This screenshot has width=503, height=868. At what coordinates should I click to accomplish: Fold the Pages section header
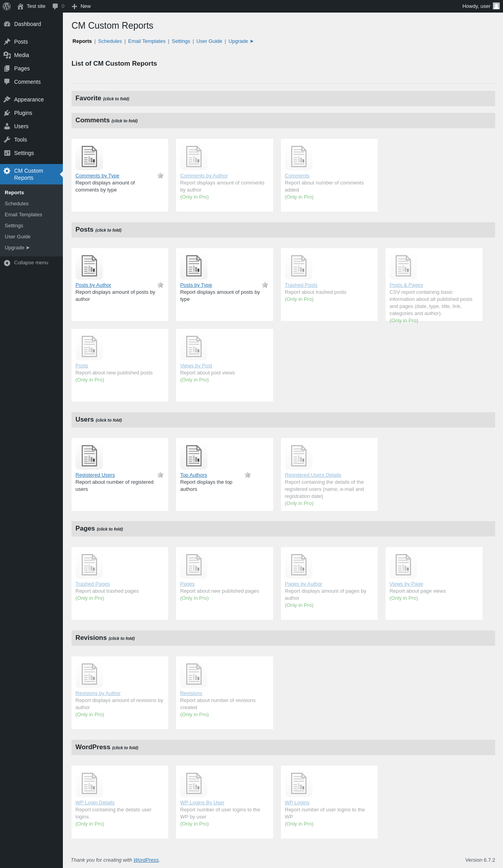click(x=283, y=529)
